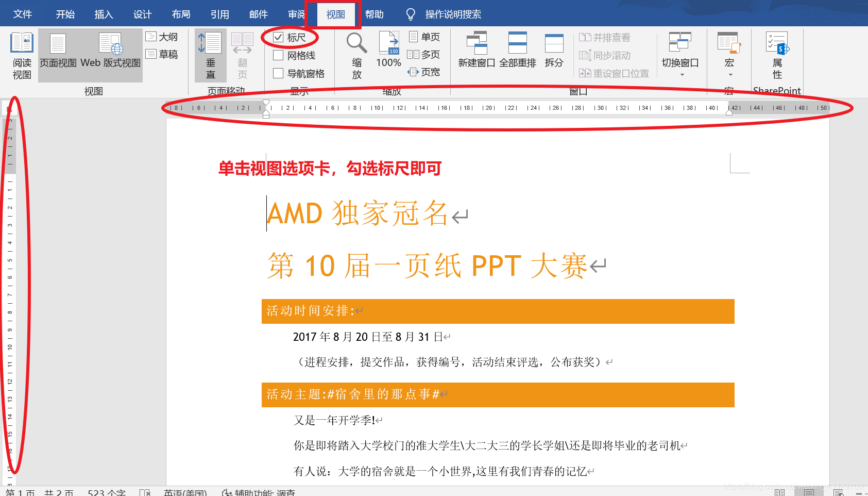
Task: Open Draft view (草稿)
Action: 162,54
